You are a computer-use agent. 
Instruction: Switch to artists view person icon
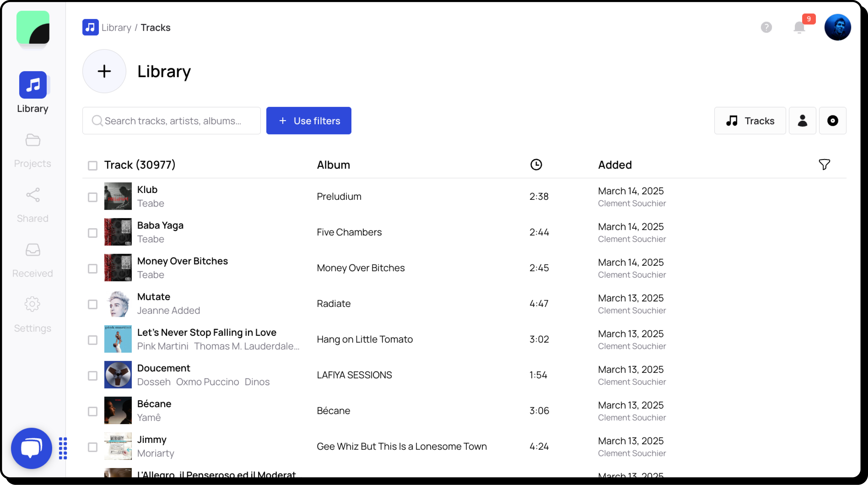tap(802, 121)
